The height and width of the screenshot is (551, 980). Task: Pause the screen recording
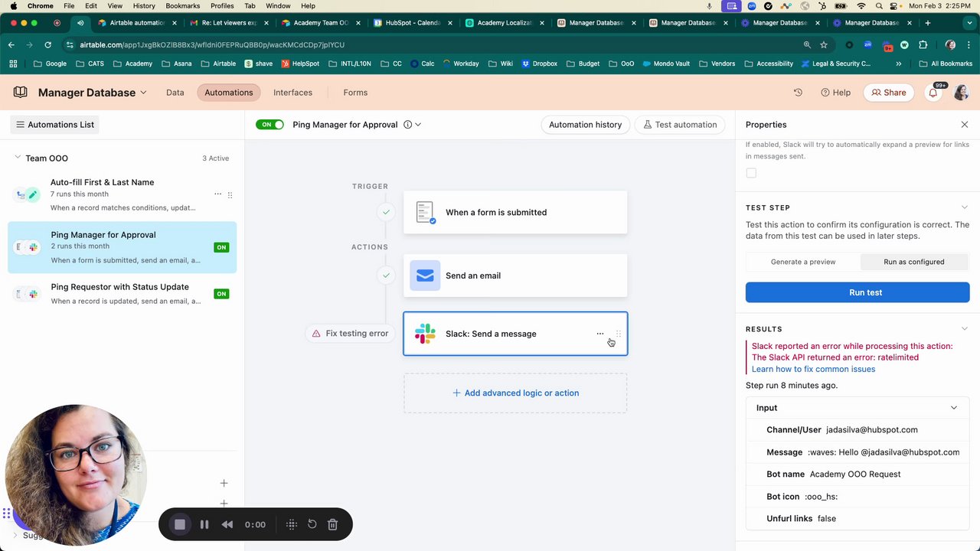point(204,524)
